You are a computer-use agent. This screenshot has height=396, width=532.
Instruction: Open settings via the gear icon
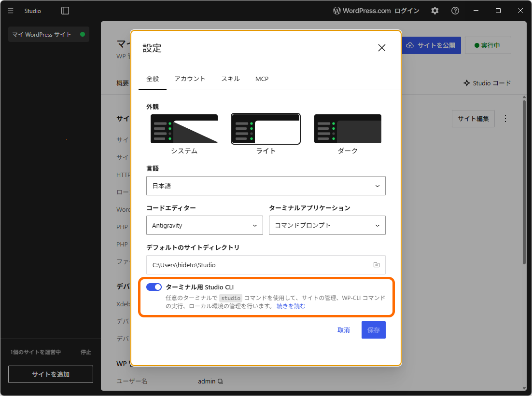(434, 11)
